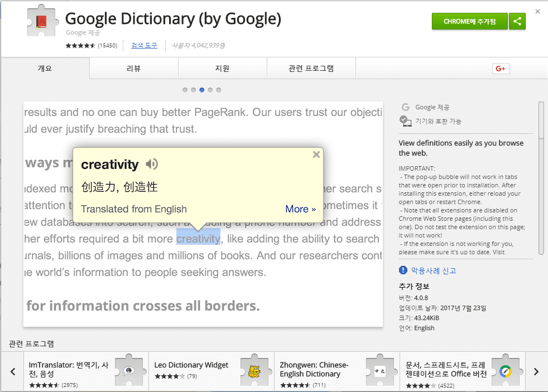Select the fifth screenshot carousel dot
548x392 pixels.
[219, 90]
